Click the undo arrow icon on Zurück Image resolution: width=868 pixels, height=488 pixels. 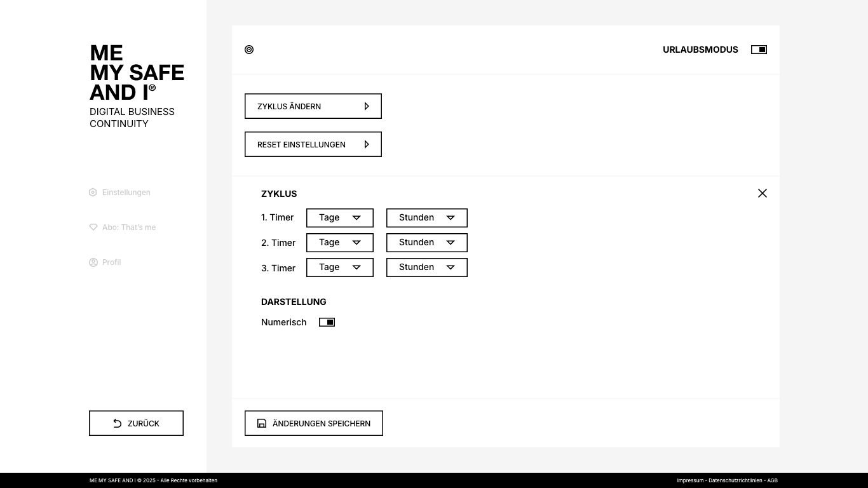(117, 423)
